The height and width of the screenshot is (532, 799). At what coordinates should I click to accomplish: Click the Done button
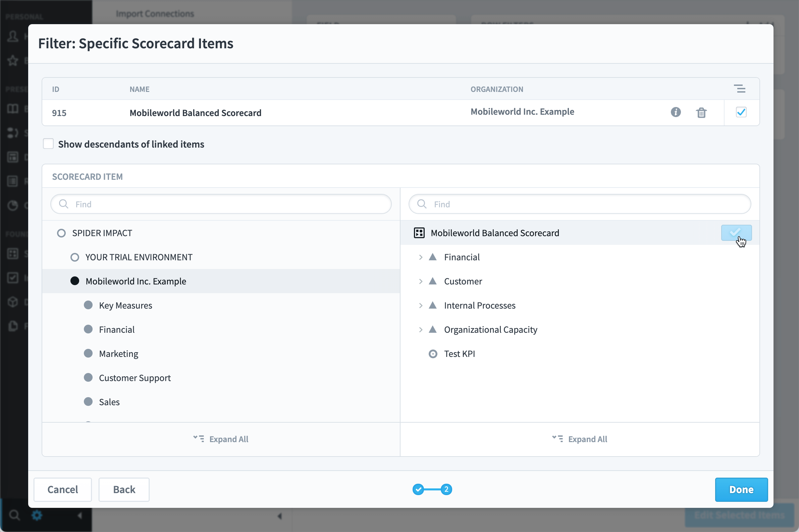point(741,489)
